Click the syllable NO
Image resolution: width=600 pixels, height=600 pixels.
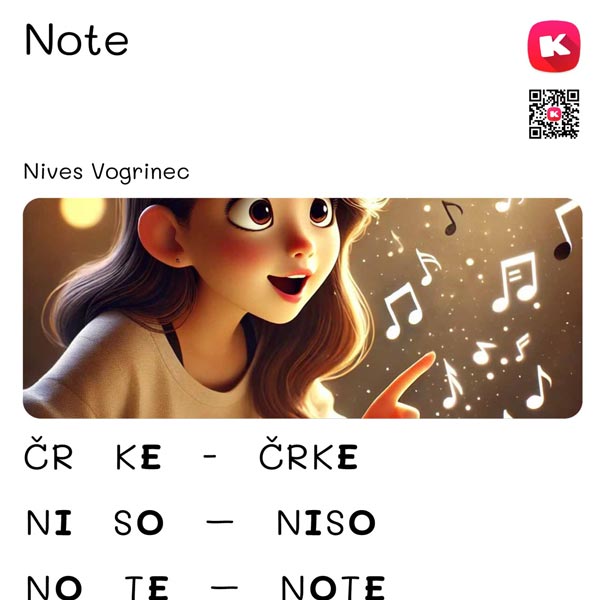[54, 588]
